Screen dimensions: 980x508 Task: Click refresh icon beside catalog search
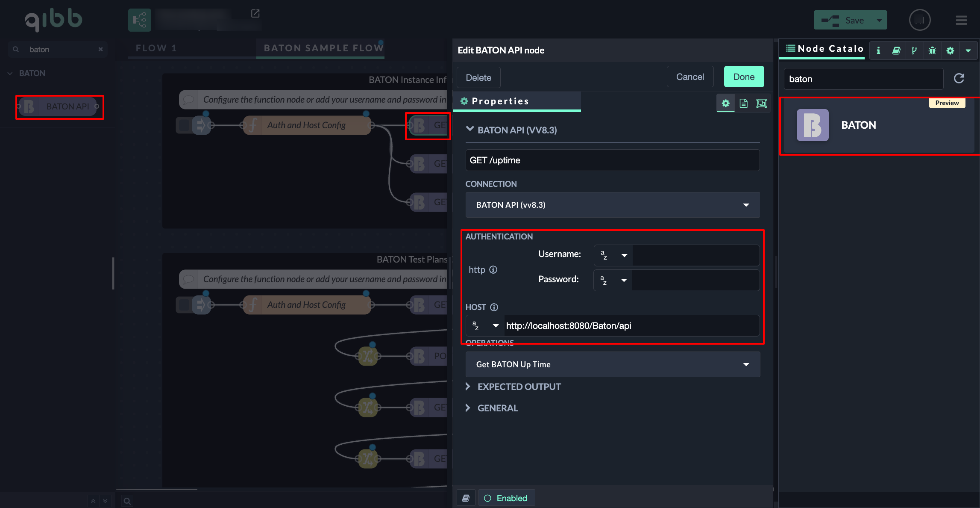coord(959,78)
